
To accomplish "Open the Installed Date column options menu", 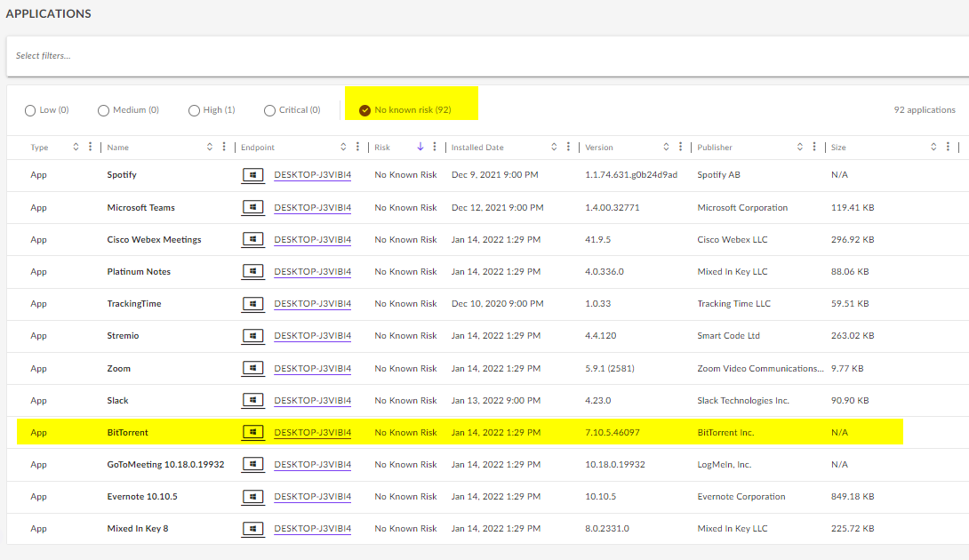I will click(x=568, y=147).
